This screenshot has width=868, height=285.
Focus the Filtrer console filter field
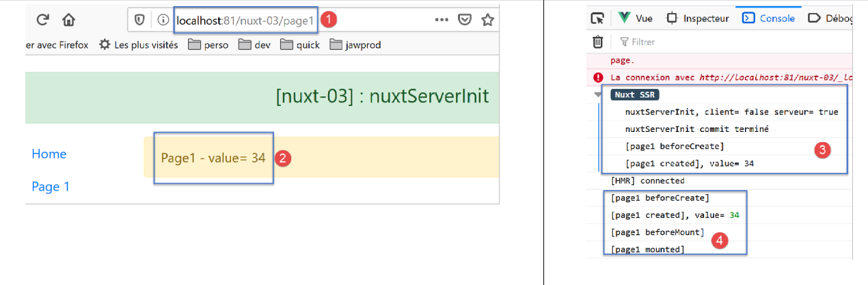[x=683, y=42]
